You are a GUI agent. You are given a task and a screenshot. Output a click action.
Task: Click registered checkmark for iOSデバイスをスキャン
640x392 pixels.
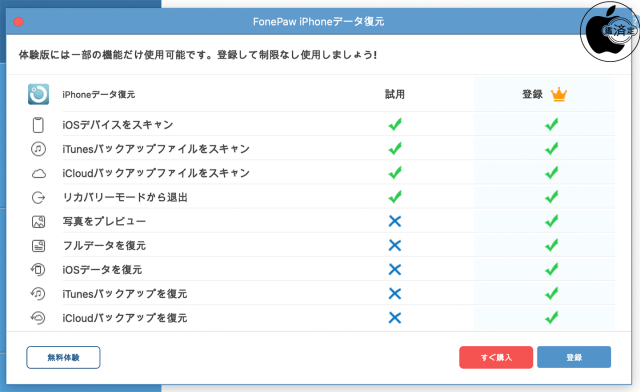pyautogui.click(x=551, y=124)
